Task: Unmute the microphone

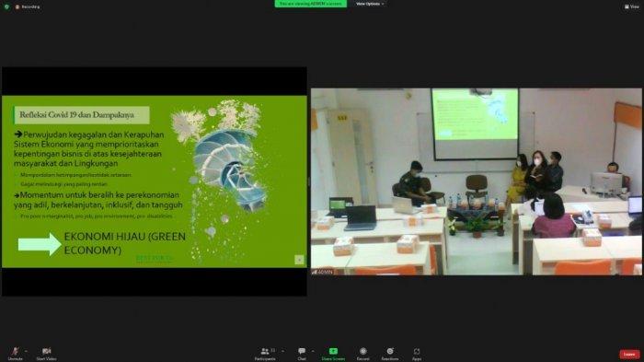Action: pos(16,354)
